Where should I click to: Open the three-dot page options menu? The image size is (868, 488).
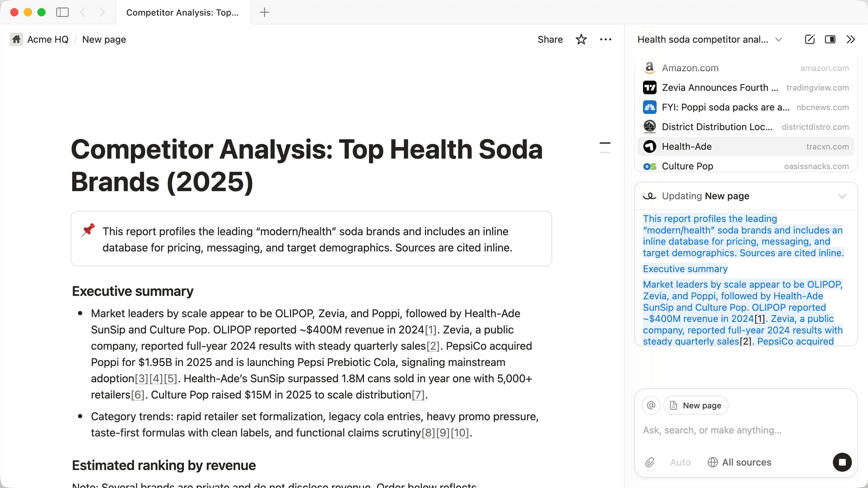pyautogui.click(x=605, y=39)
